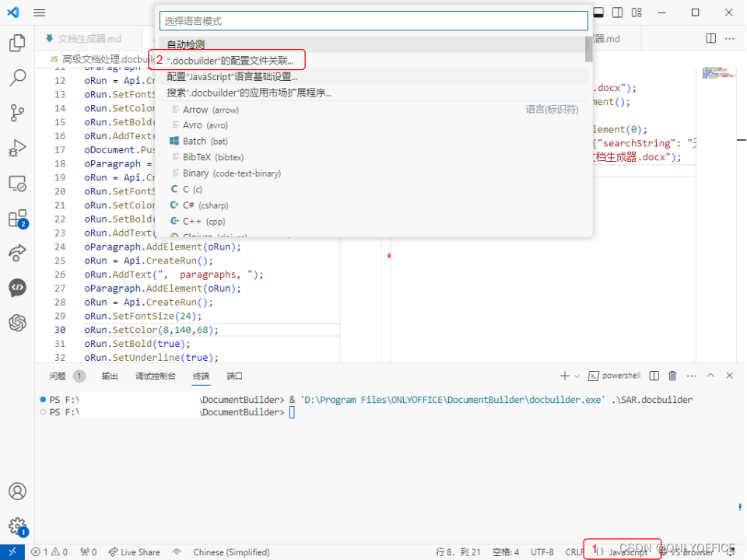Screen dimensions: 747x560
Task: Open notifications bell in status bar
Action: point(731,552)
